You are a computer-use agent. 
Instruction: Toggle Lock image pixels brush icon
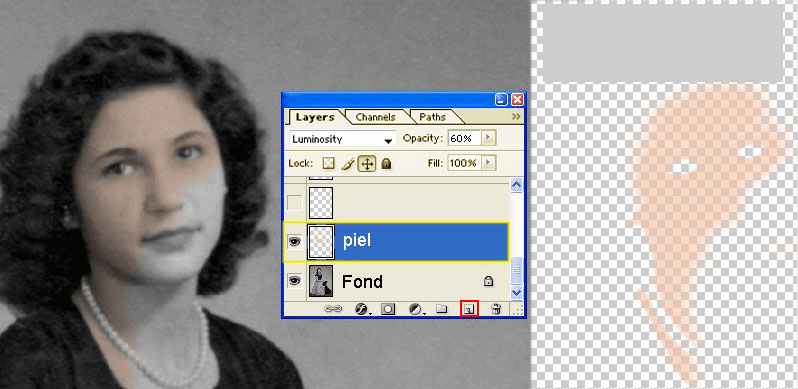pos(348,164)
